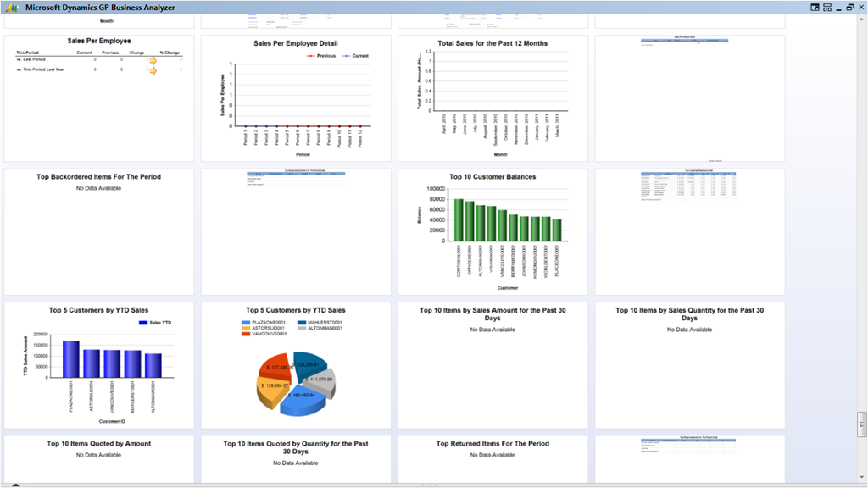Open table thumbnail right of Total Sales chart
Viewport: 868px width, 488px height.
685,41
